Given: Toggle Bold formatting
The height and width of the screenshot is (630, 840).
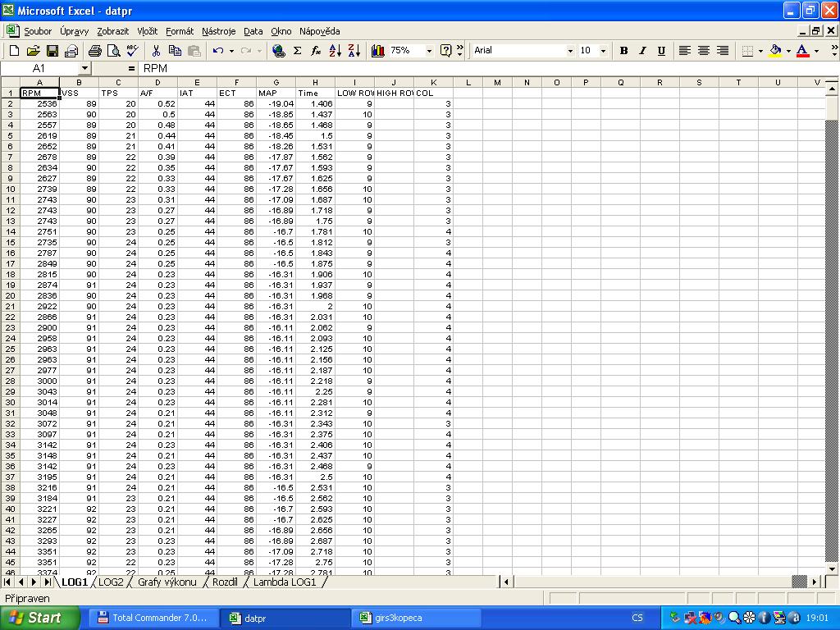Looking at the screenshot, I should tap(623, 51).
